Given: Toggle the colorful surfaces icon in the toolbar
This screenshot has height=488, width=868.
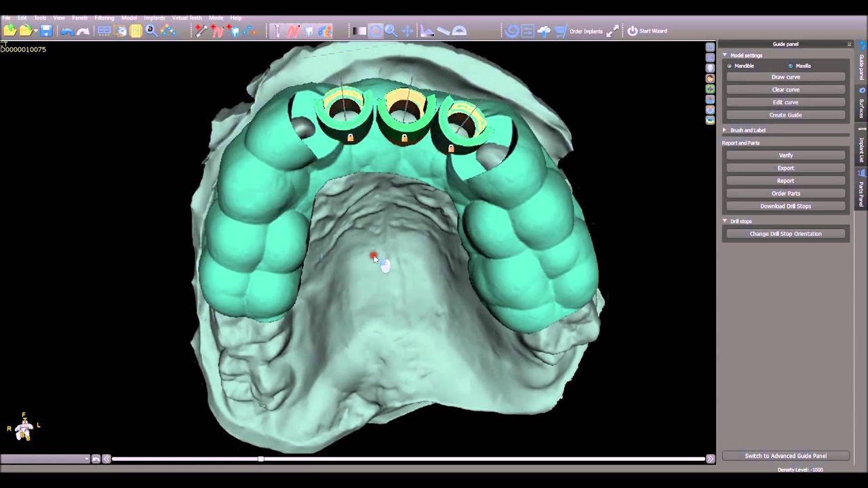Looking at the screenshot, I should tap(325, 30).
